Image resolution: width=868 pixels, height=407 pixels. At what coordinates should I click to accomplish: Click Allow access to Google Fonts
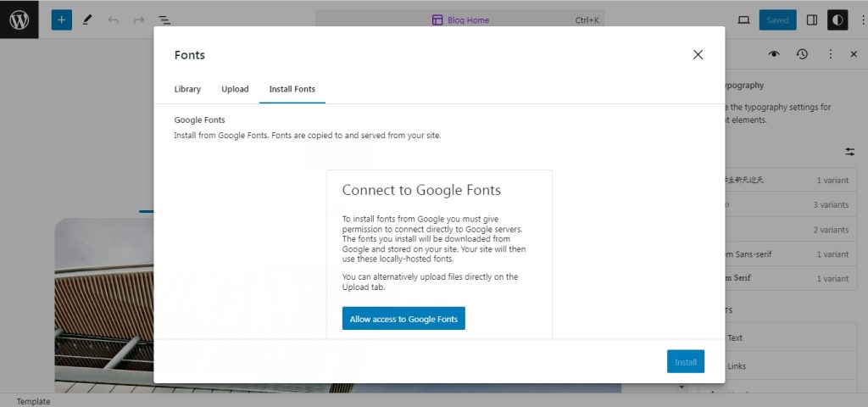pos(403,319)
